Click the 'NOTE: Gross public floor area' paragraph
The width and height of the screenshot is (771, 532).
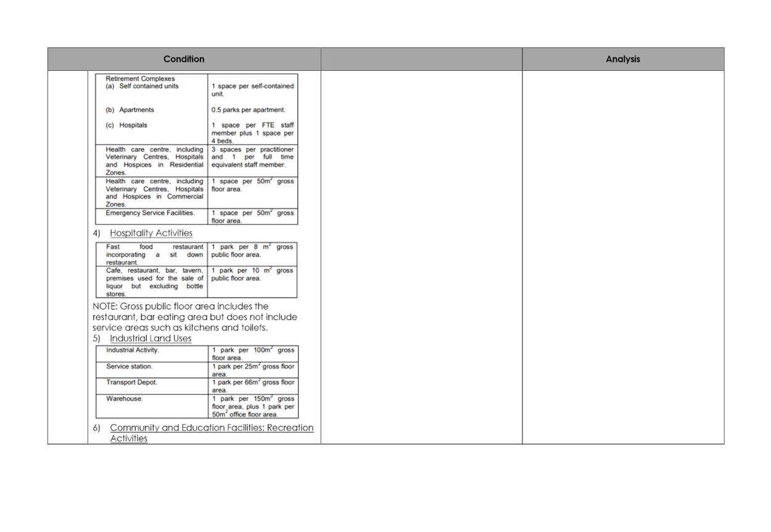tap(195, 317)
